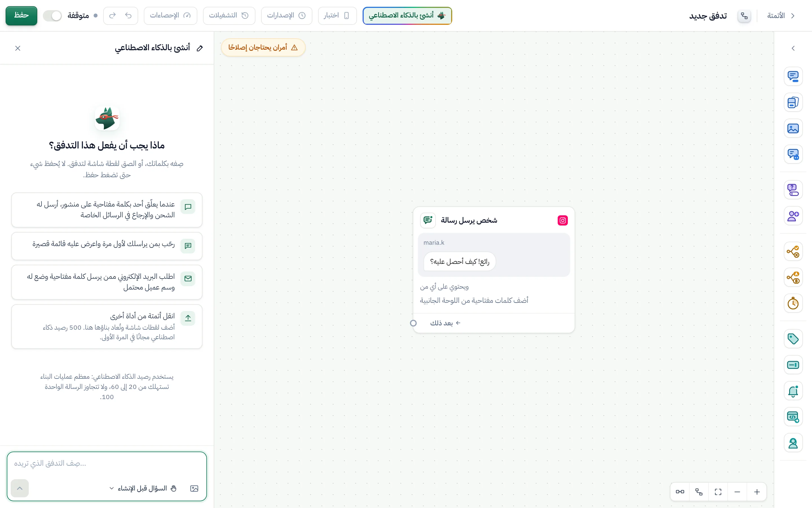The height and width of the screenshot is (508, 812).
Task: Open the الإحصاءات tab
Action: click(170, 16)
